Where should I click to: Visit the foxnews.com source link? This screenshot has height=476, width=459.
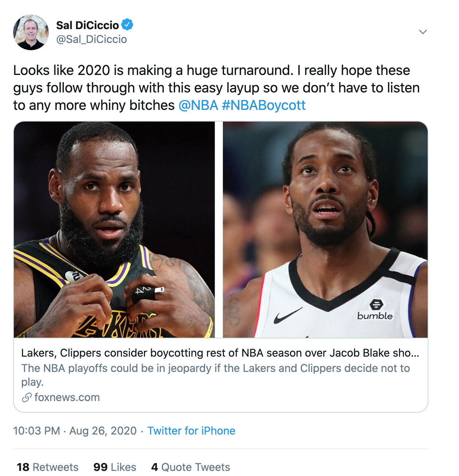tap(67, 397)
